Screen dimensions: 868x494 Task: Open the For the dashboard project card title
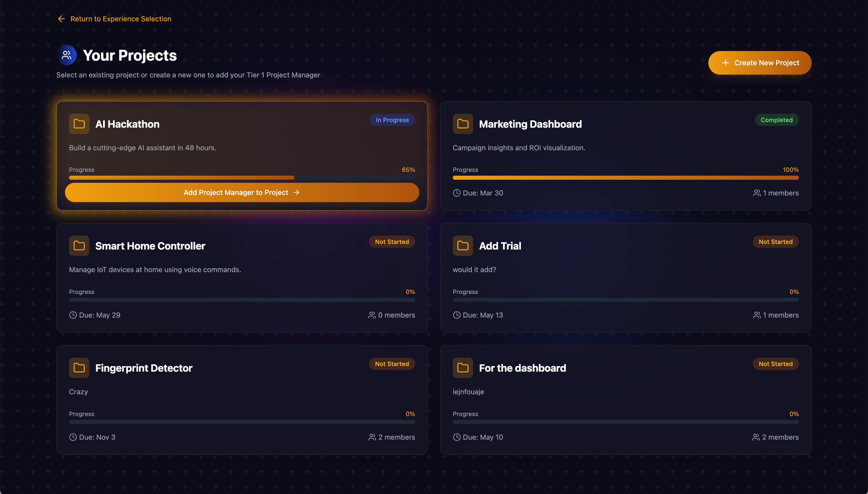522,368
